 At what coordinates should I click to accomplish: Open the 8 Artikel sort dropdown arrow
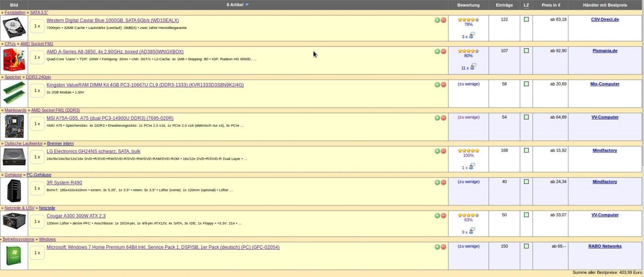tap(247, 5)
